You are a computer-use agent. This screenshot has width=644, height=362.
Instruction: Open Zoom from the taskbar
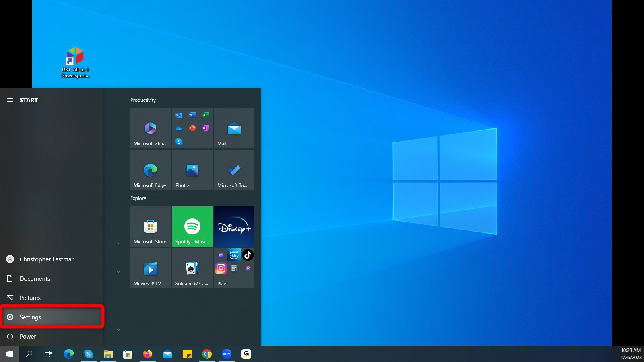click(227, 354)
